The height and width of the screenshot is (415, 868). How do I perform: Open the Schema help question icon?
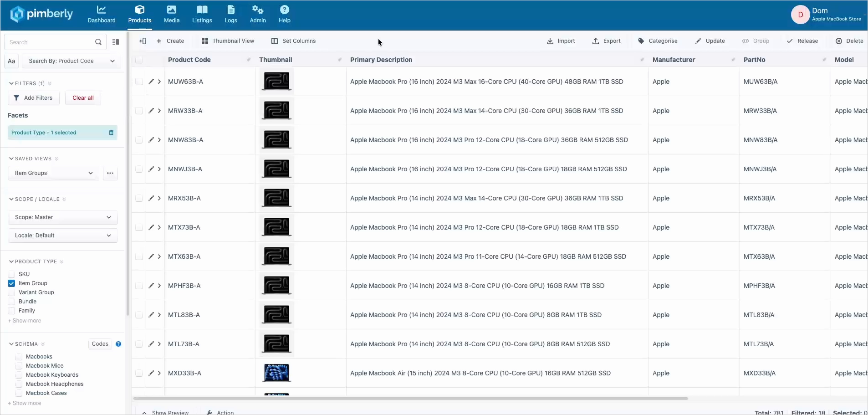118,344
